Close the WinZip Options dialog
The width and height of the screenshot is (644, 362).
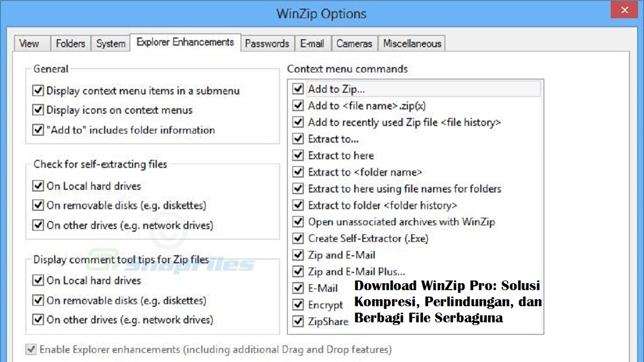624,10
